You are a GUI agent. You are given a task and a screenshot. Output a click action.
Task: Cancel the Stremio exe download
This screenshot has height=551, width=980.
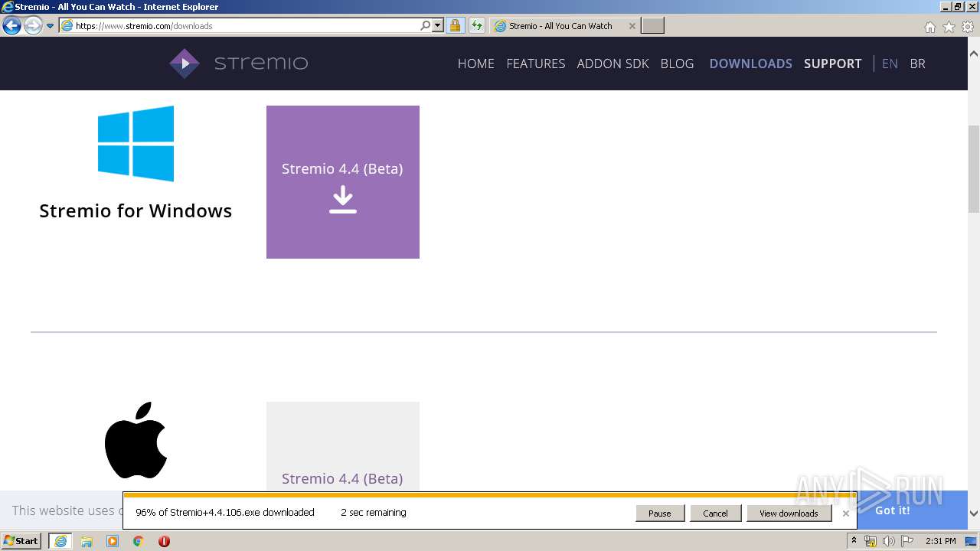point(715,514)
